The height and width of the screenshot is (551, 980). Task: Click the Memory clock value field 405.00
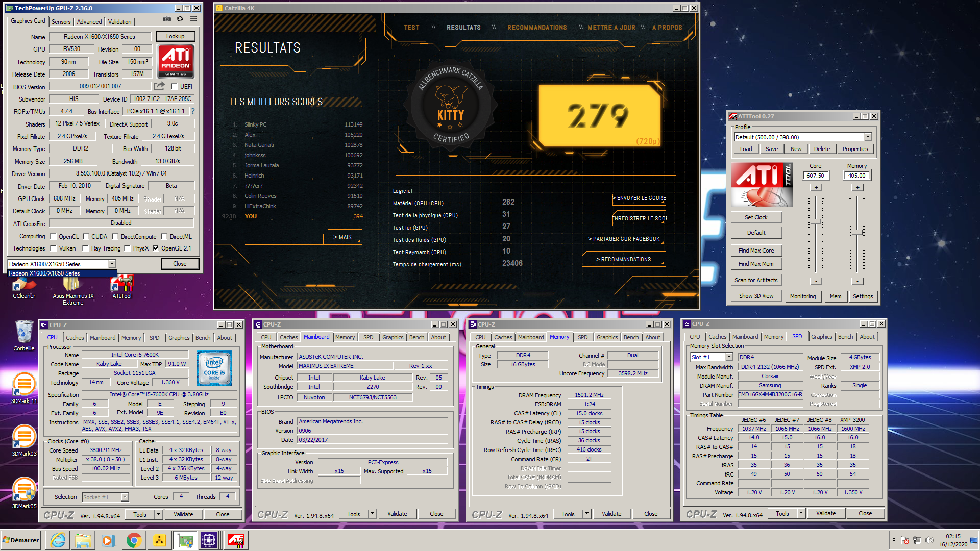[x=856, y=176]
